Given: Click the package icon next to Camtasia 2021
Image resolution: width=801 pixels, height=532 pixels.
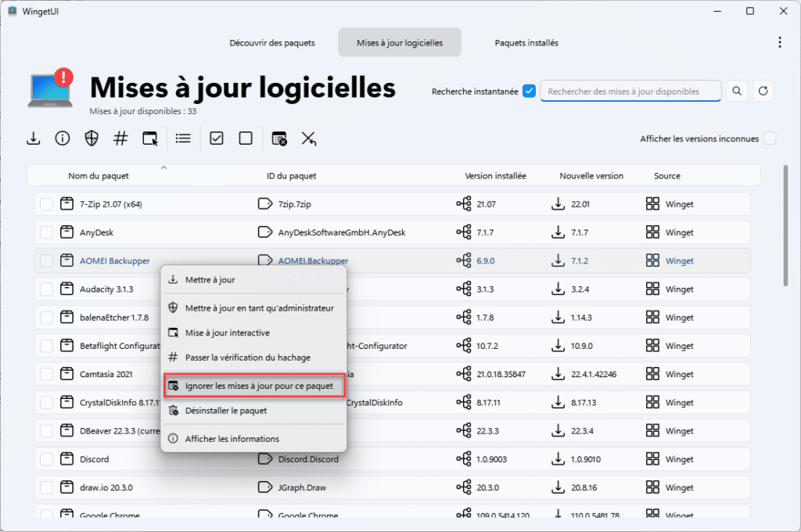Looking at the screenshot, I should pyautogui.click(x=67, y=374).
